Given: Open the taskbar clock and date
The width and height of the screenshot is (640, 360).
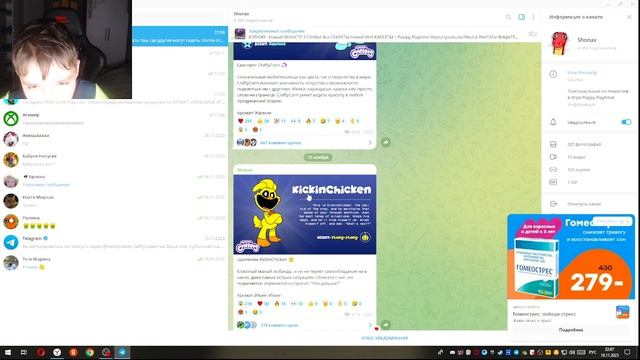Looking at the screenshot, I should 609,352.
